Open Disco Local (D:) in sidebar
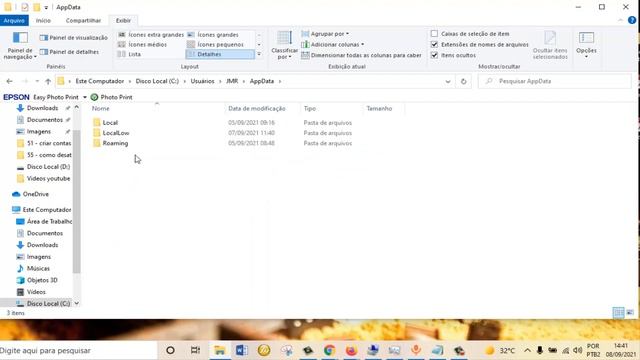The image size is (640, 360). click(48, 167)
